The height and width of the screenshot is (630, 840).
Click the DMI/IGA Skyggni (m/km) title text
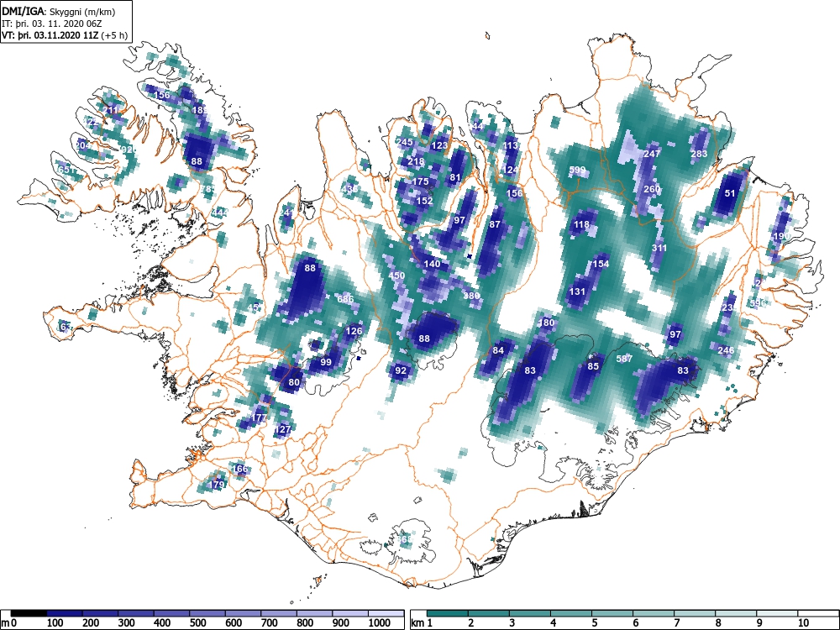(59, 11)
